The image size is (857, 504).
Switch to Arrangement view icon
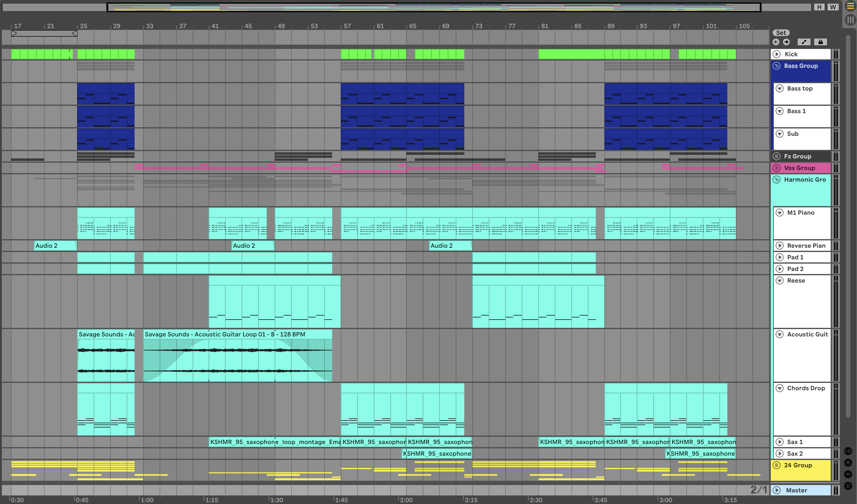[850, 6]
